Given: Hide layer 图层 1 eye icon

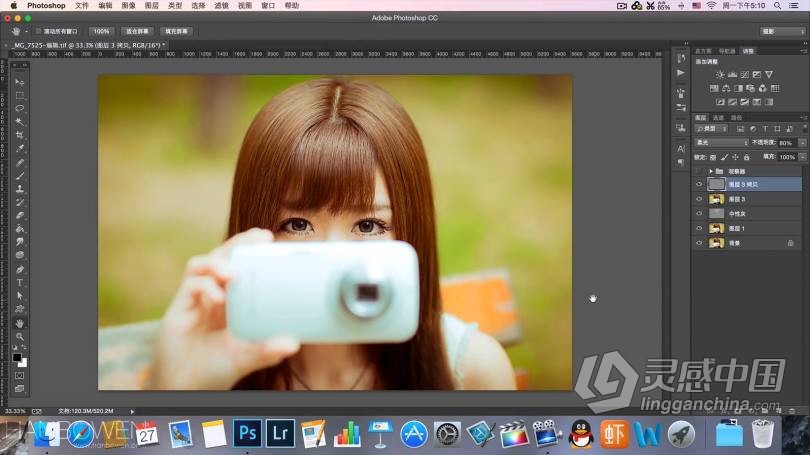Looking at the screenshot, I should pyautogui.click(x=699, y=228).
